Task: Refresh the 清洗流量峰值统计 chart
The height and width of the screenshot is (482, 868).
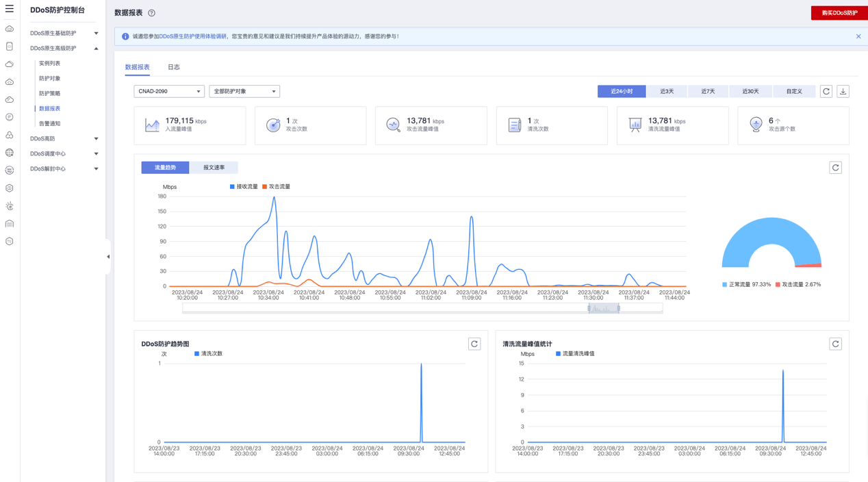Action: 835,344
